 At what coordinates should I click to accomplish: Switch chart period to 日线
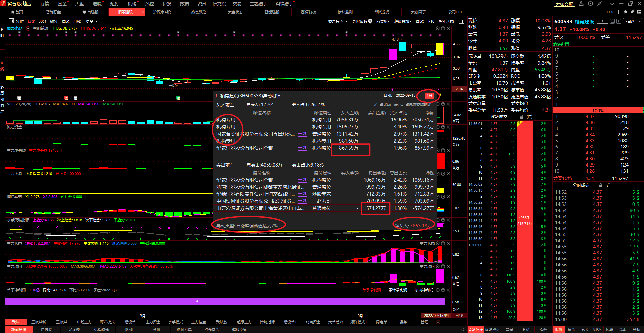point(31,21)
